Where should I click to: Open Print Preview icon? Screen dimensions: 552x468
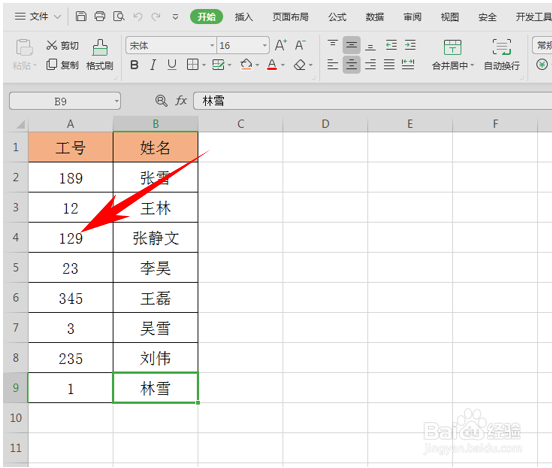point(119,16)
